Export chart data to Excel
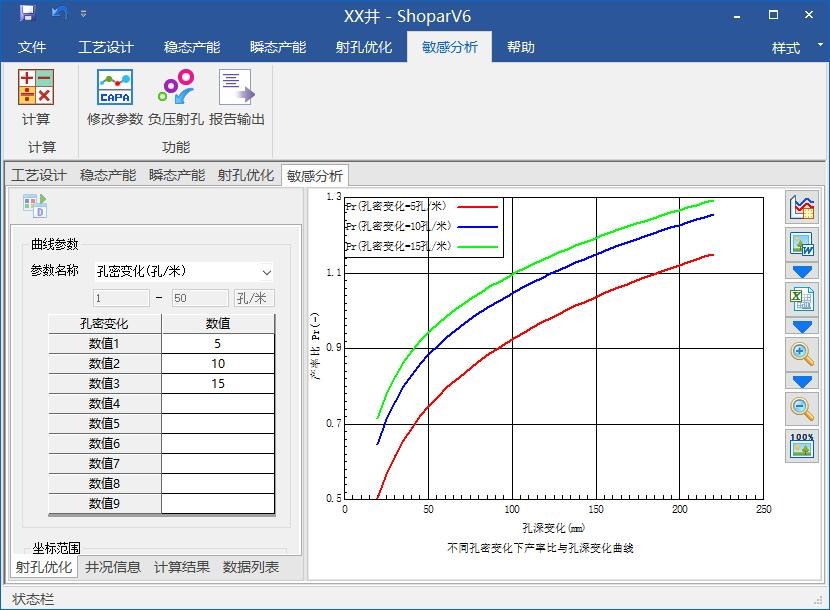 point(802,299)
